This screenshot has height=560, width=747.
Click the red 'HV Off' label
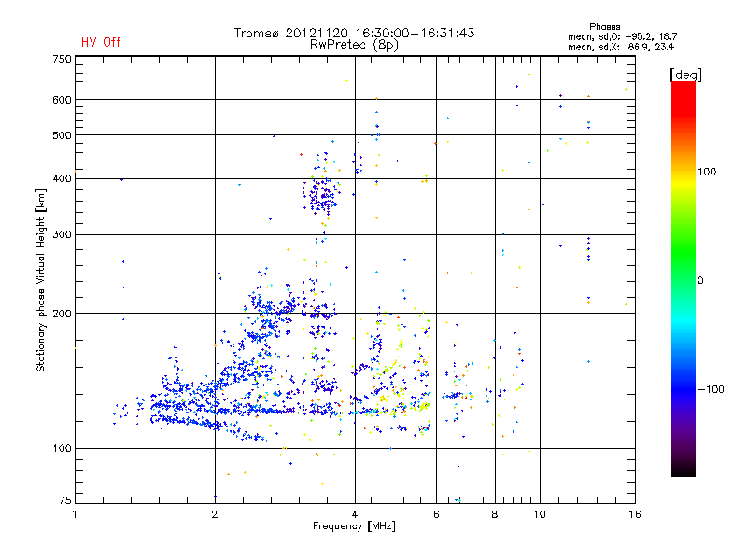pyautogui.click(x=101, y=42)
